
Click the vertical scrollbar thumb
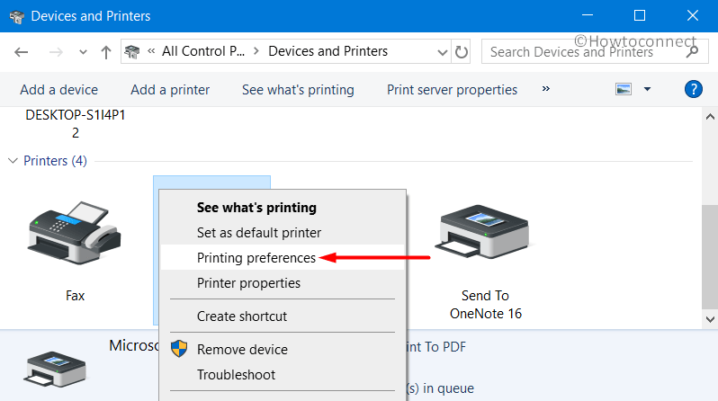[710, 257]
